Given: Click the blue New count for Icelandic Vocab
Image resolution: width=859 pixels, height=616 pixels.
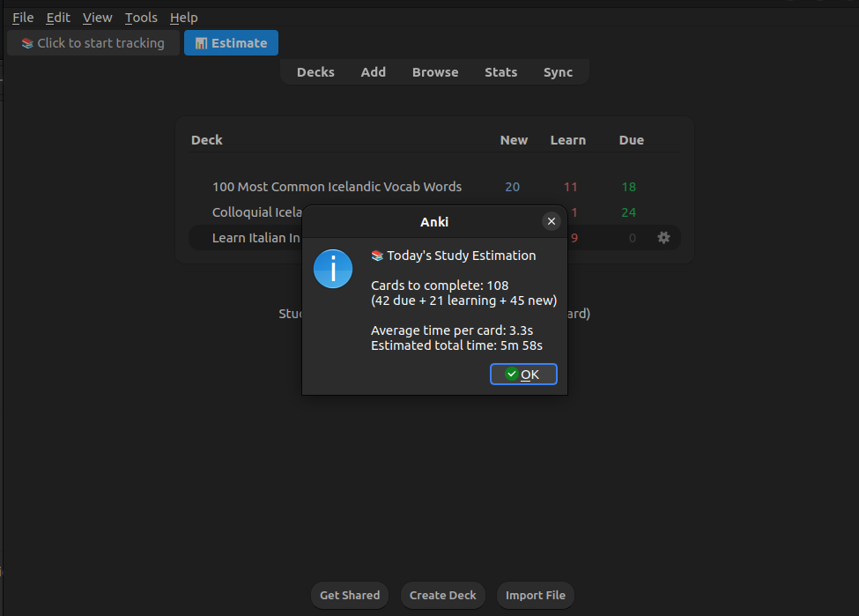Looking at the screenshot, I should (512, 186).
